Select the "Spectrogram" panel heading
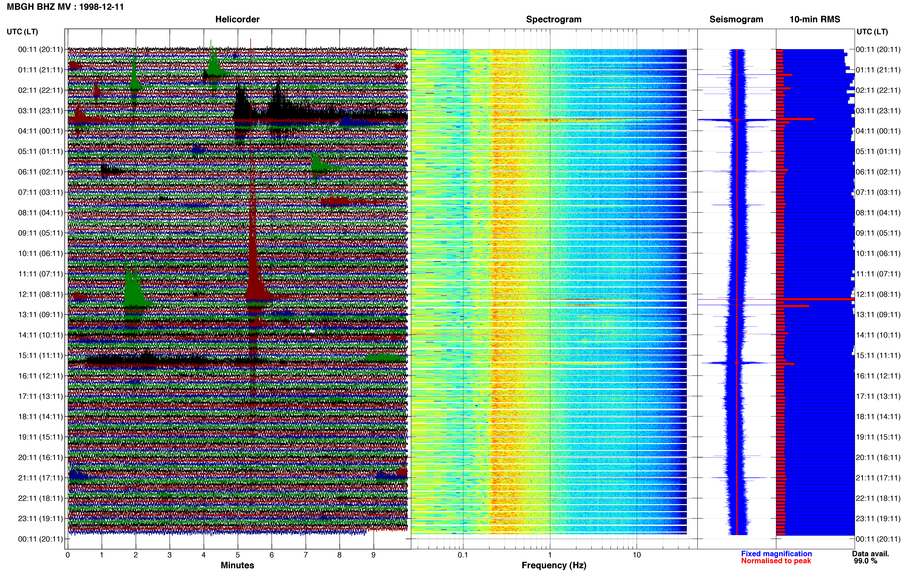Viewport: 924px width, 578px height. 554,20
